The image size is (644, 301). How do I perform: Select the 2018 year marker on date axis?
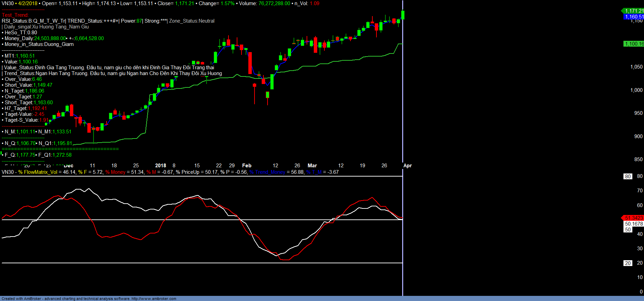point(160,166)
